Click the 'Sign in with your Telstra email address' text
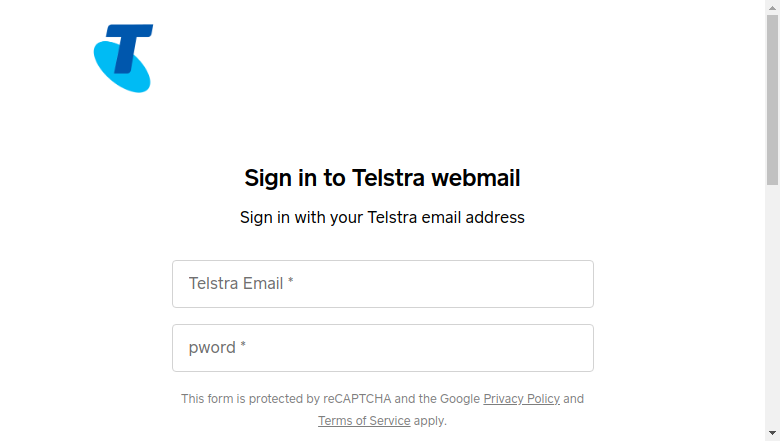780x441 pixels. coord(382,217)
